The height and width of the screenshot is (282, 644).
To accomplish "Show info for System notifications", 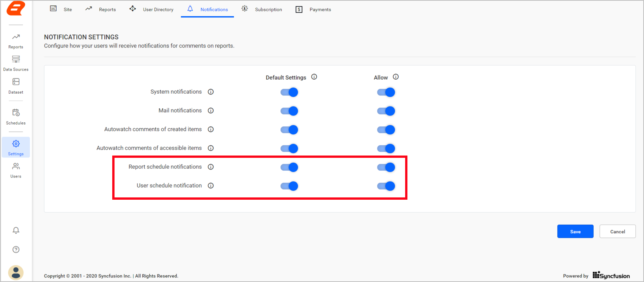I will pyautogui.click(x=211, y=92).
